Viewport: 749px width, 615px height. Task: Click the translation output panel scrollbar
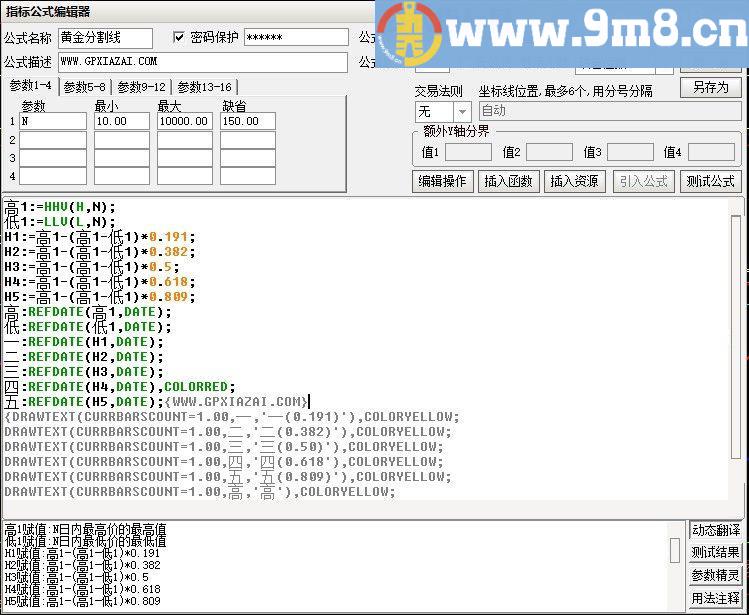(675, 552)
